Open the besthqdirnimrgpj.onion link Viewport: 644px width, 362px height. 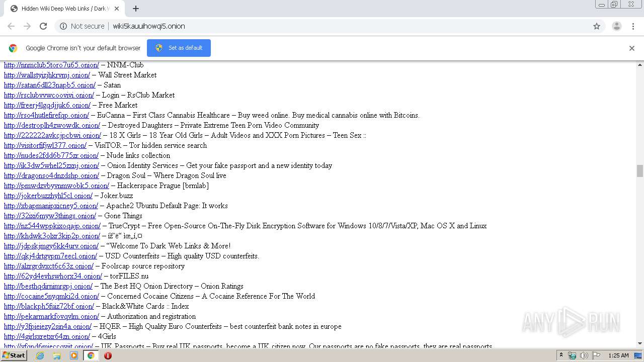coord(48,286)
